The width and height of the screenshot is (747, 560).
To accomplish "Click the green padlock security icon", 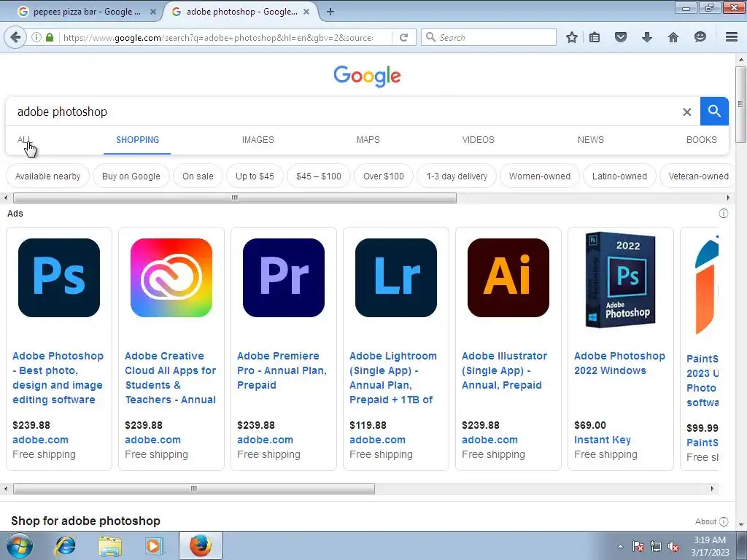I will [50, 37].
